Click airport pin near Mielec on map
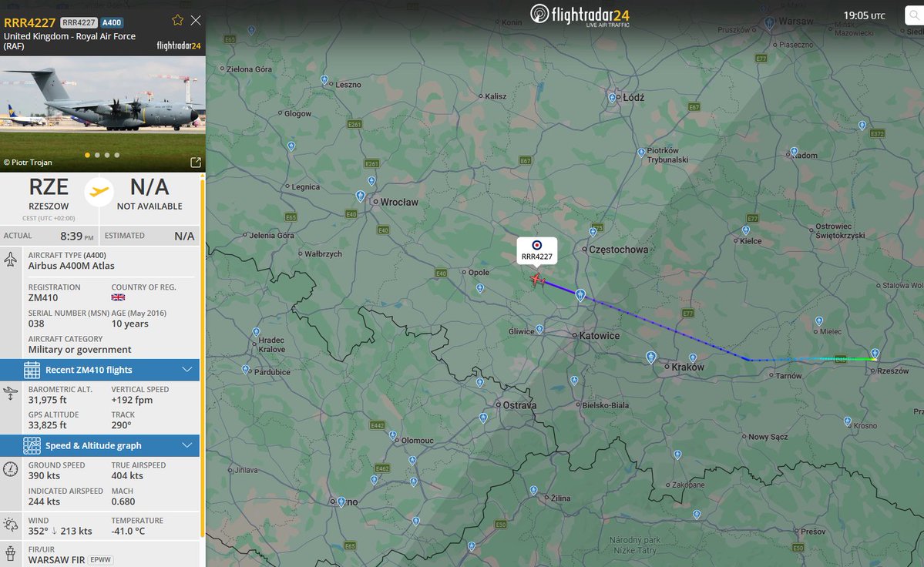 (819, 321)
